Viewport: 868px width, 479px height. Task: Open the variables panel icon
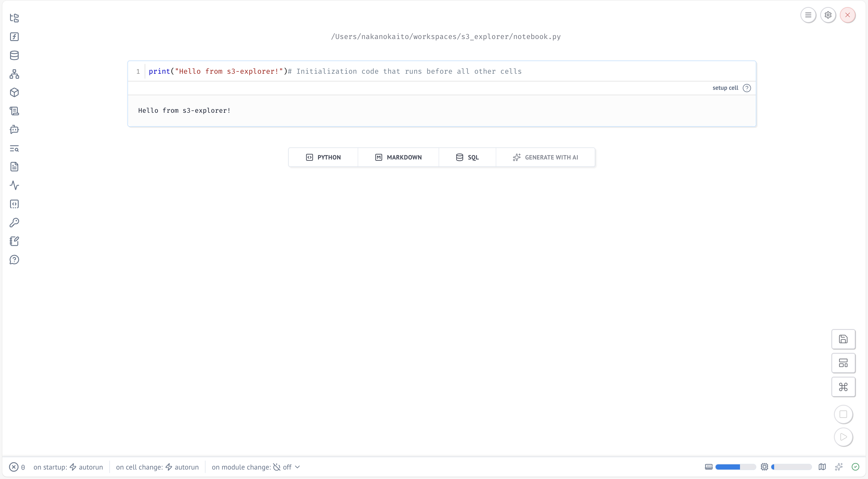(14, 37)
